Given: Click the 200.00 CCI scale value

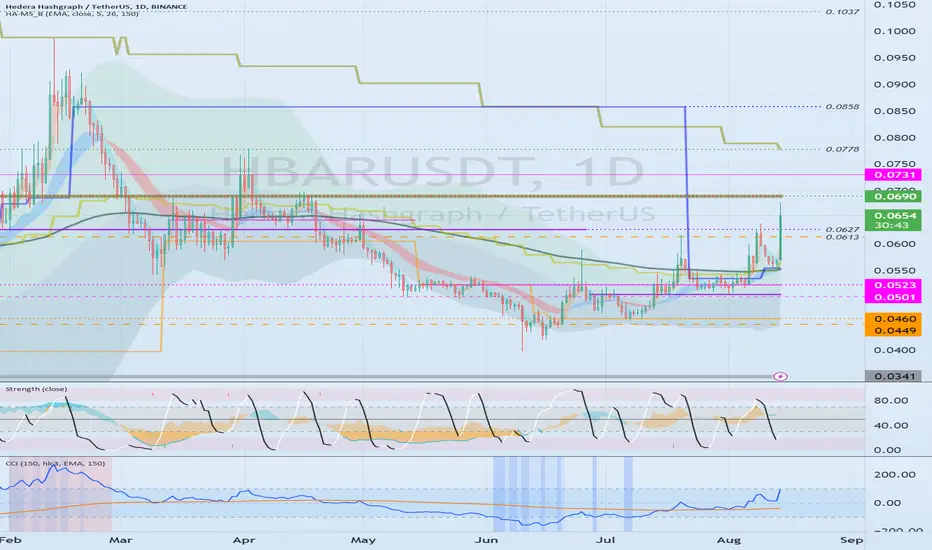Looking at the screenshot, I should click(x=895, y=474).
